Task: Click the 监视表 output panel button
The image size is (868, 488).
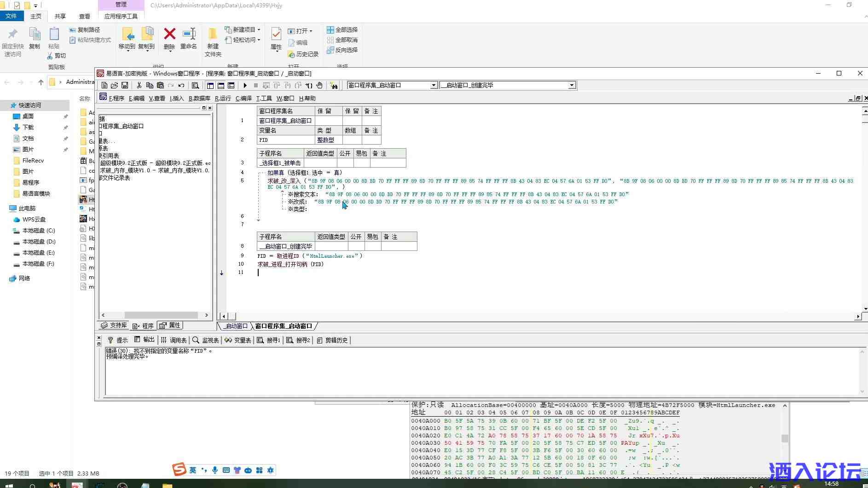Action: tap(206, 340)
